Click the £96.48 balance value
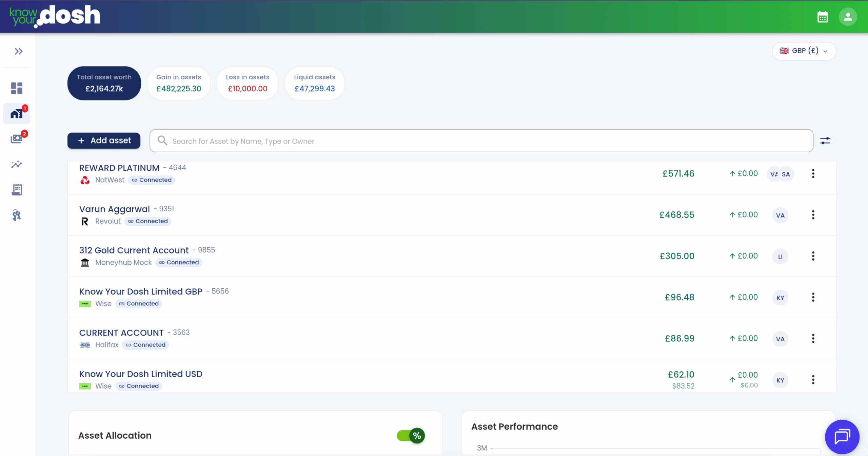 tap(679, 297)
